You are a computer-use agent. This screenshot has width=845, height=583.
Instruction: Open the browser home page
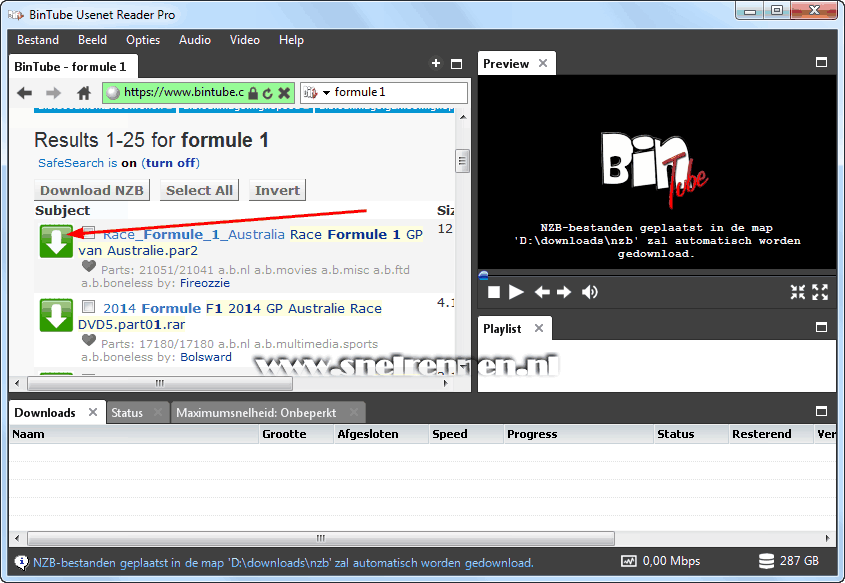pyautogui.click(x=84, y=93)
